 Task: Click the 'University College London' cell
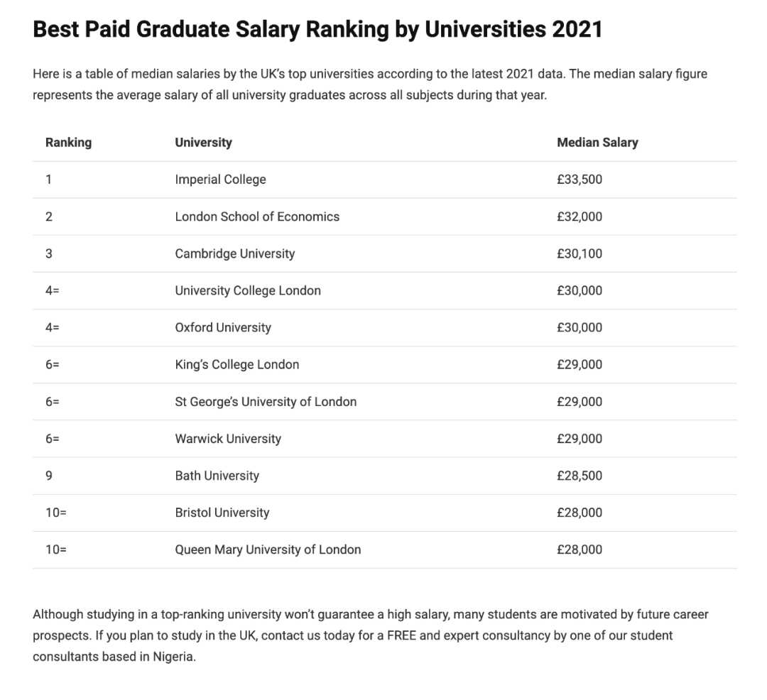[248, 290]
